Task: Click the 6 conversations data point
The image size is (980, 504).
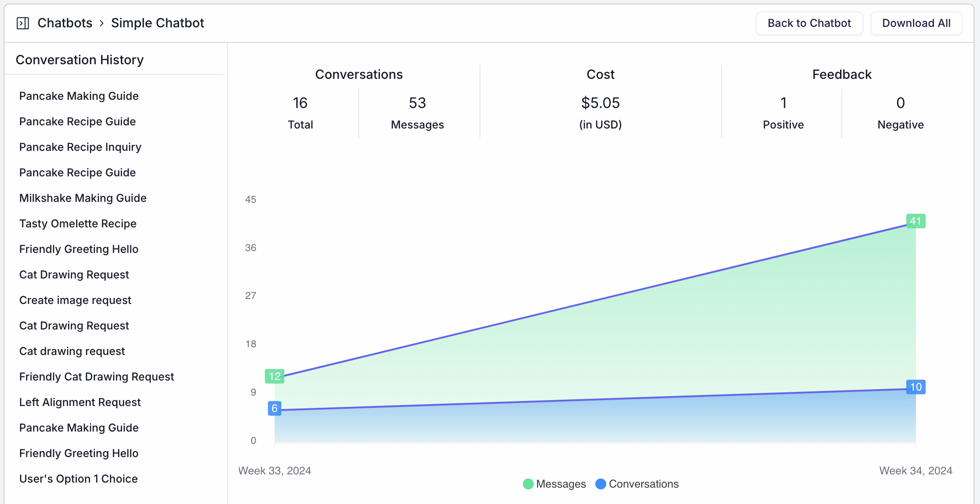Action: click(274, 409)
